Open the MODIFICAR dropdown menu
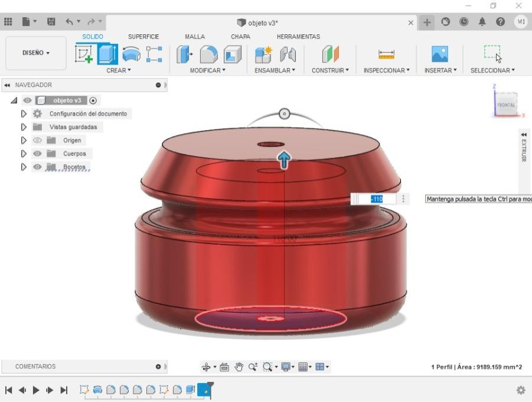The image size is (532, 402). coord(208,70)
